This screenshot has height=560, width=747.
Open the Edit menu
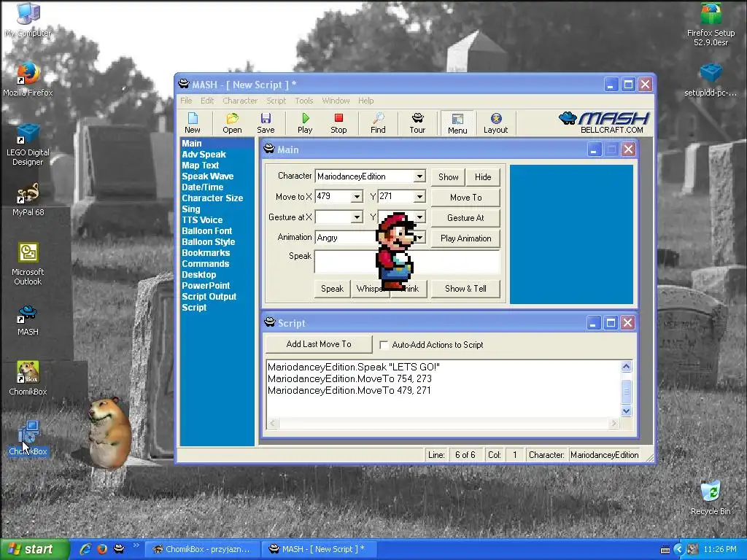(207, 101)
